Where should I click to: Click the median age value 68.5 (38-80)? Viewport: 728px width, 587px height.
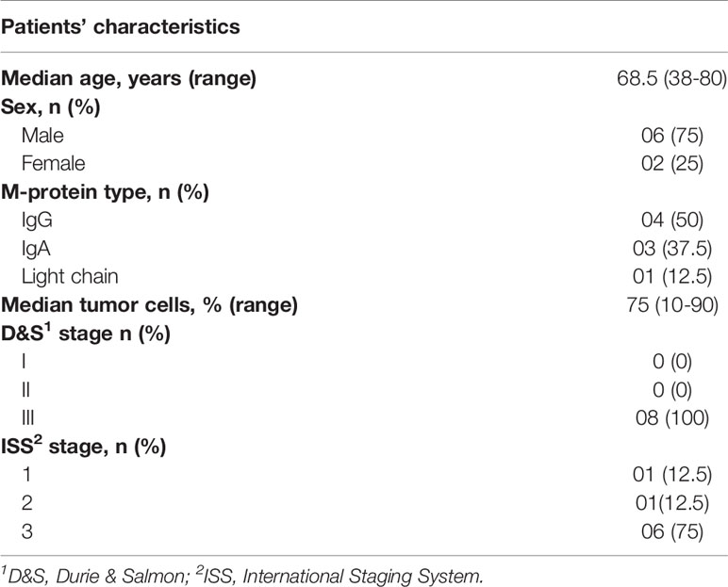671,78
